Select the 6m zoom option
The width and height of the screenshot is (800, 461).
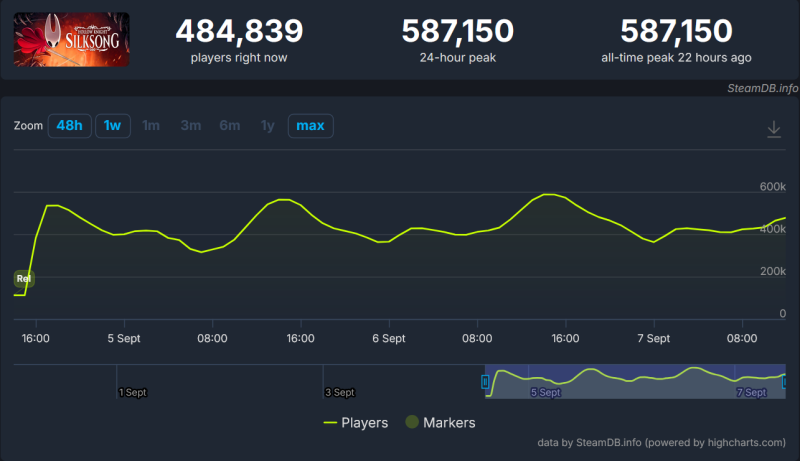[229, 126]
